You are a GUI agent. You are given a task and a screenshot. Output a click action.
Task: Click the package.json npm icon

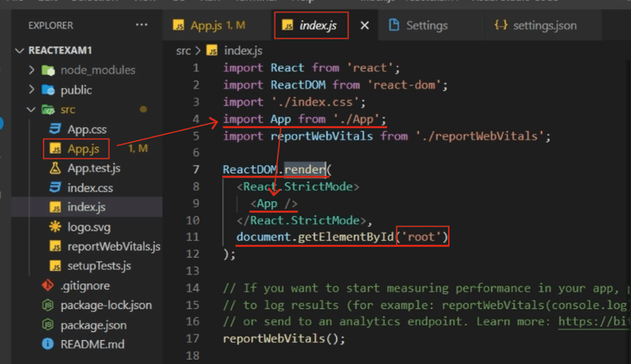[48, 325]
